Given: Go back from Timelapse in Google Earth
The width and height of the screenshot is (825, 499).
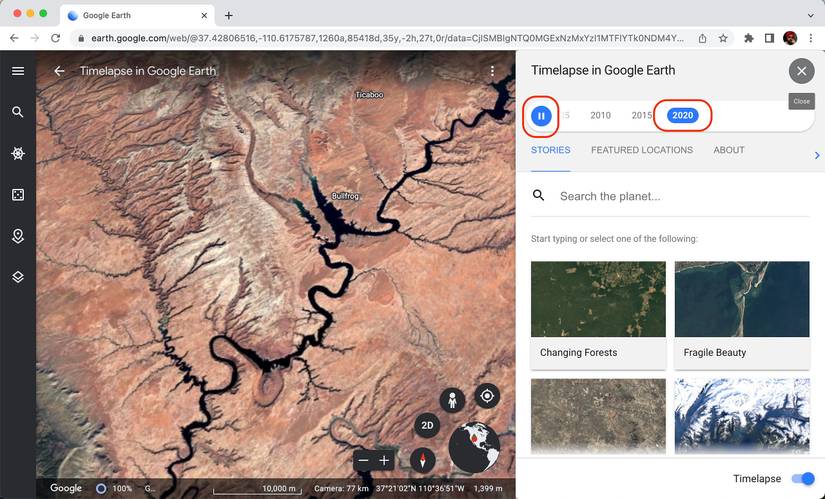Looking at the screenshot, I should (59, 71).
